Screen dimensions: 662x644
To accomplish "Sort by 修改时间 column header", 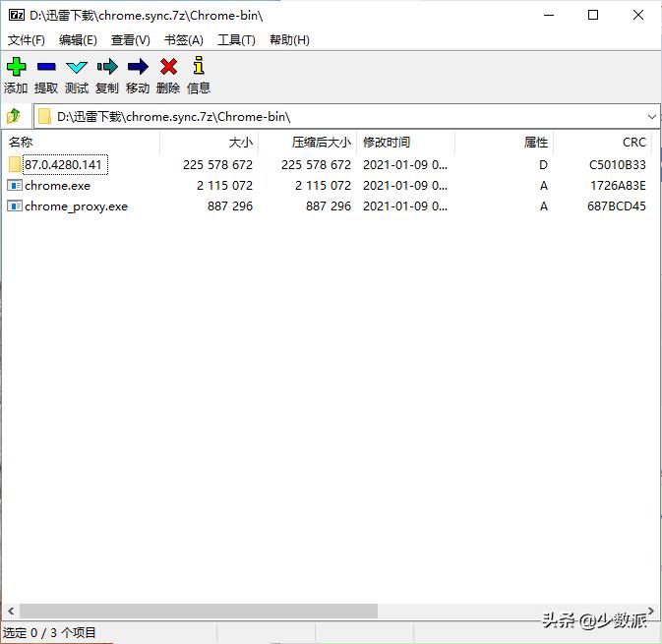I will pos(405,143).
